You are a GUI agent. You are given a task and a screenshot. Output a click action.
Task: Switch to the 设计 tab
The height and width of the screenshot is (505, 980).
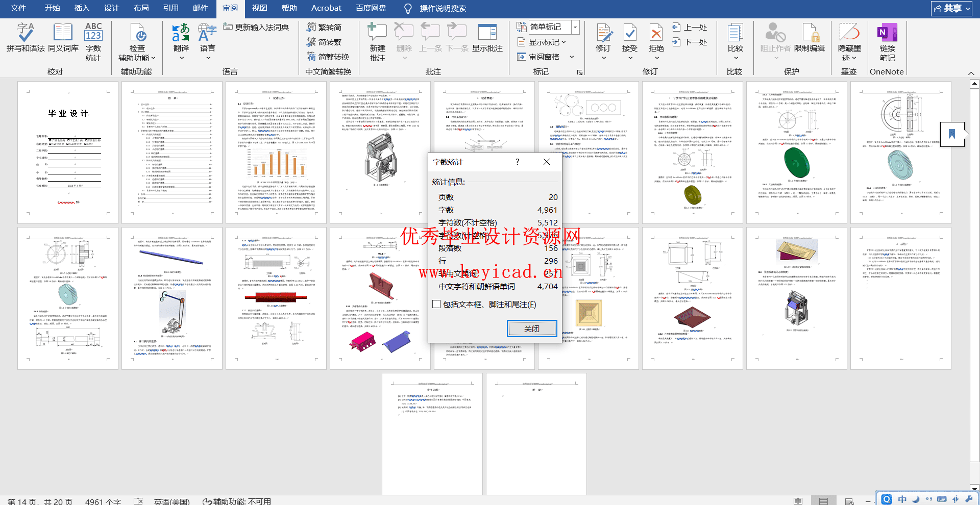111,8
